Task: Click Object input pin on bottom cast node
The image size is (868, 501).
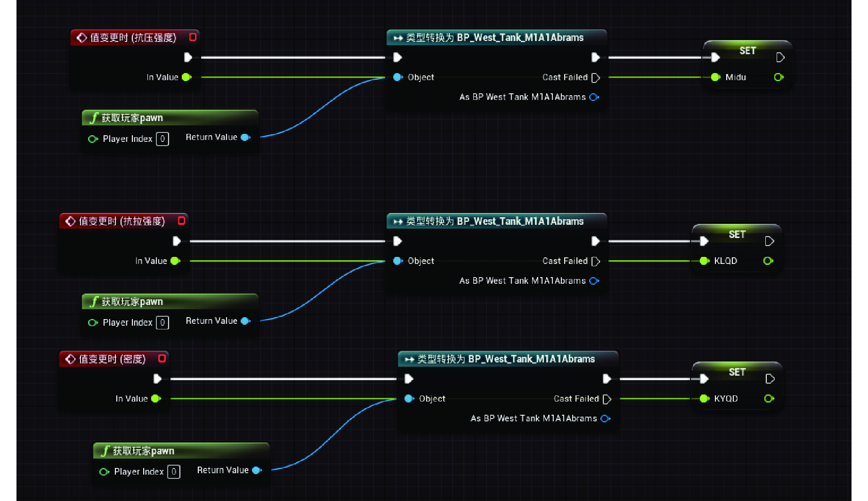Action: [409, 399]
